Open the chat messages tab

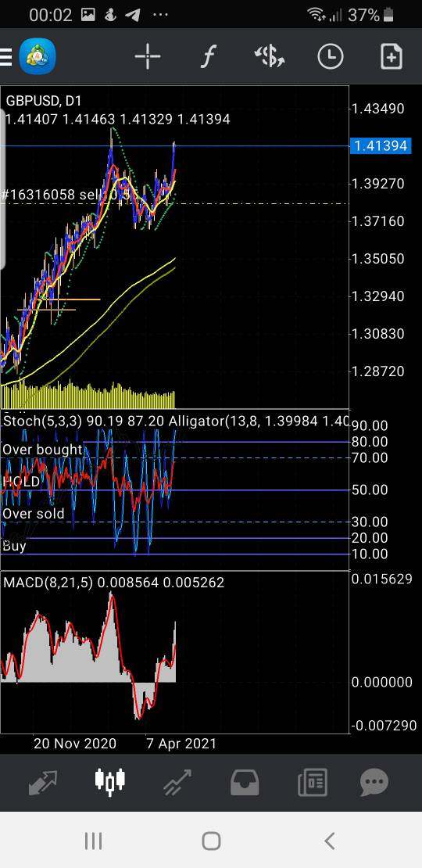pyautogui.click(x=374, y=782)
